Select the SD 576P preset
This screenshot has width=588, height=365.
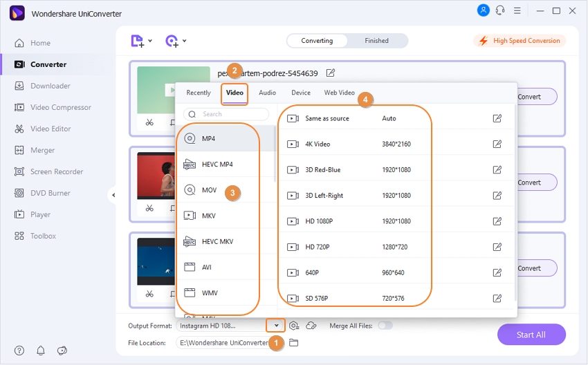click(x=397, y=299)
